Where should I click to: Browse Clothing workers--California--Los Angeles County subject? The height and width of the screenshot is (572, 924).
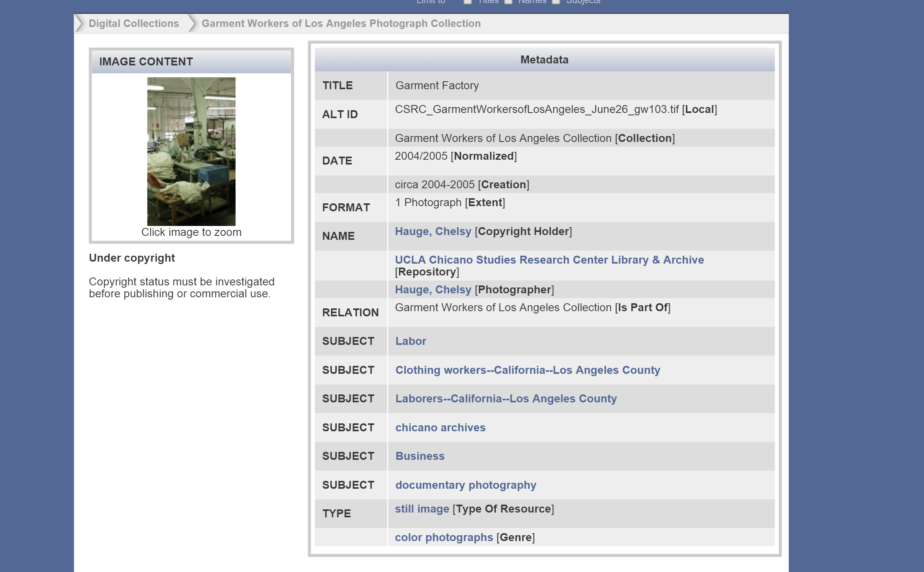tap(527, 370)
